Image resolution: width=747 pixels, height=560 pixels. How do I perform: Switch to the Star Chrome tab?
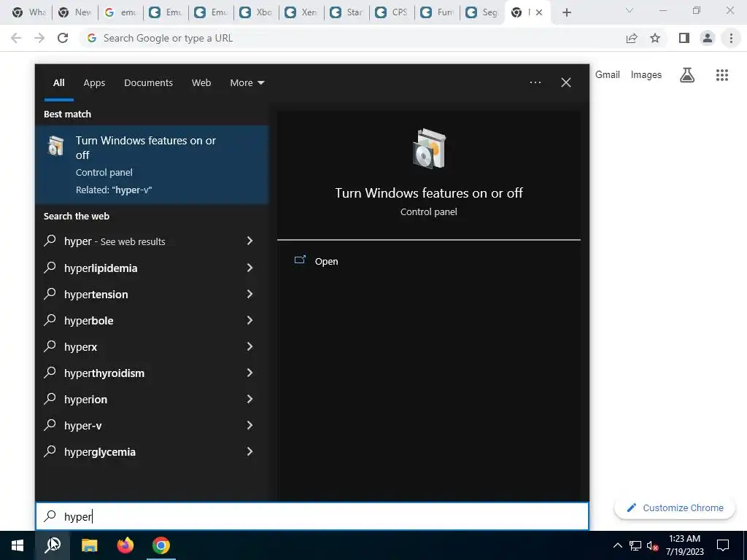point(347,12)
